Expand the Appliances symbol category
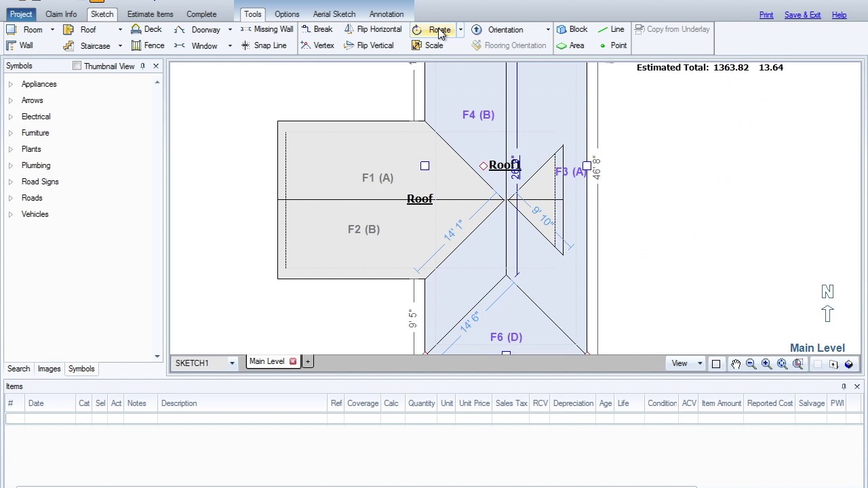The width and height of the screenshot is (868, 488). pyautogui.click(x=11, y=84)
